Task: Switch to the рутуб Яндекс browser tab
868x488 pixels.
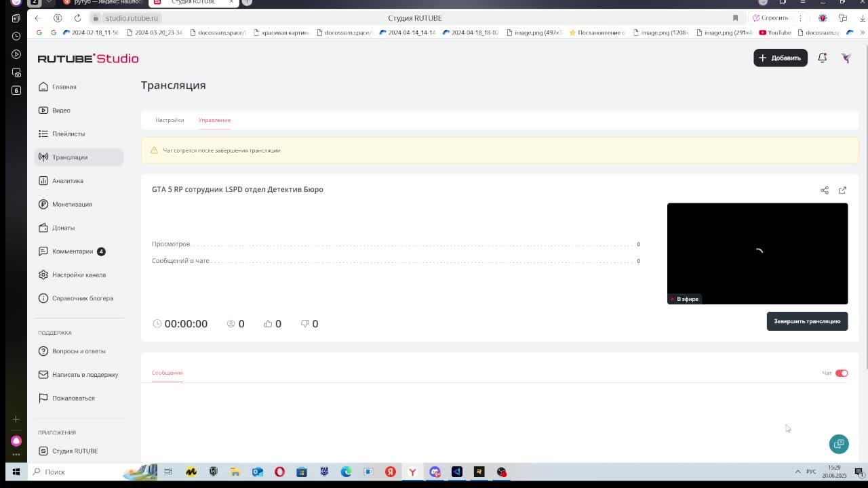Action: (102, 3)
